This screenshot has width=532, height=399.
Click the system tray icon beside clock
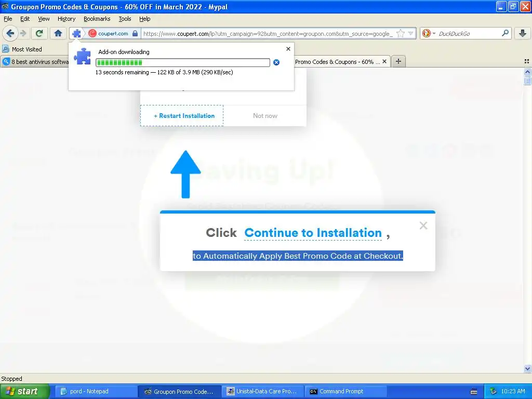pos(493,391)
